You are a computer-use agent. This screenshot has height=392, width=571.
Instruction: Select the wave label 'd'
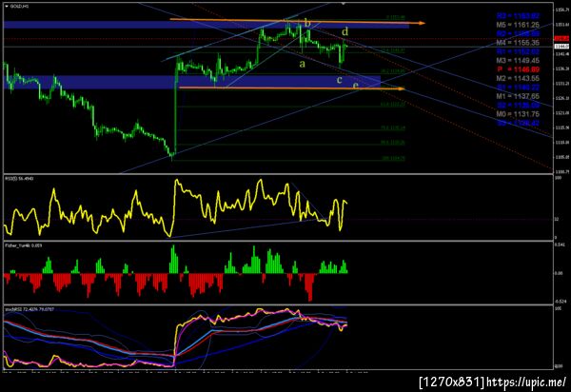[x=345, y=31]
